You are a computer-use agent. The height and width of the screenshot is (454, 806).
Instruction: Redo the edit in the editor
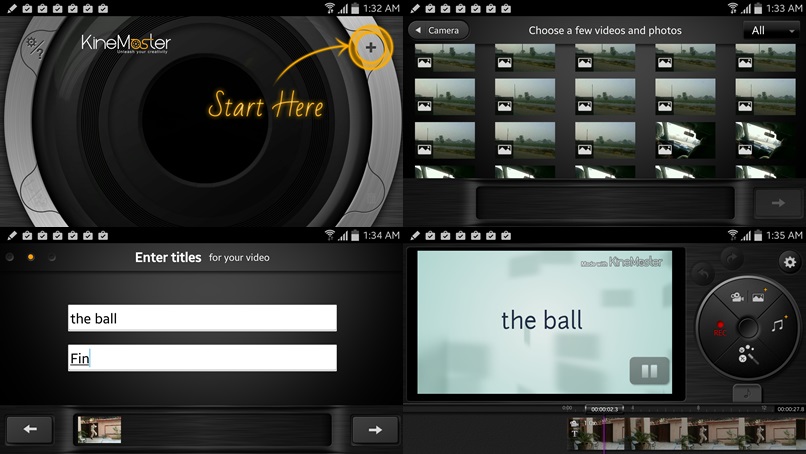coord(732,258)
